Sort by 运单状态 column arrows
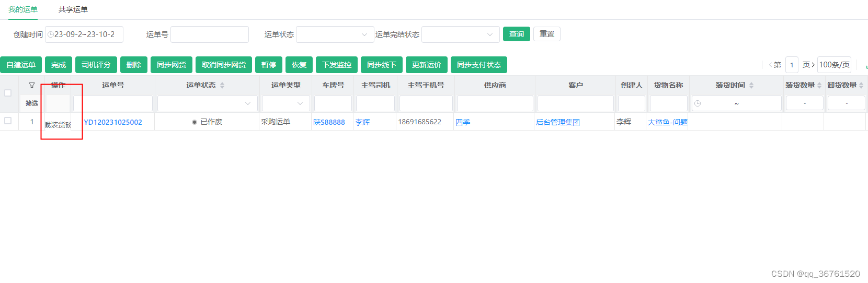 click(222, 85)
